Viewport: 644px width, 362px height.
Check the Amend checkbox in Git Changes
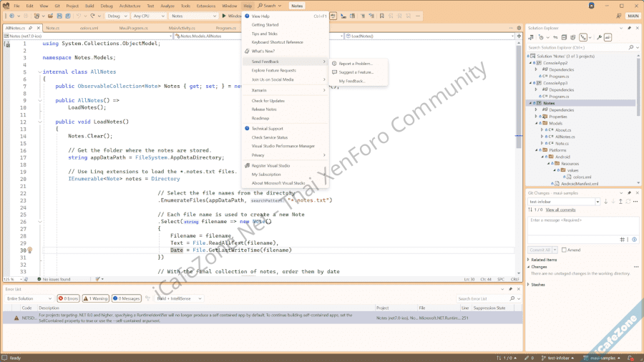click(565, 250)
